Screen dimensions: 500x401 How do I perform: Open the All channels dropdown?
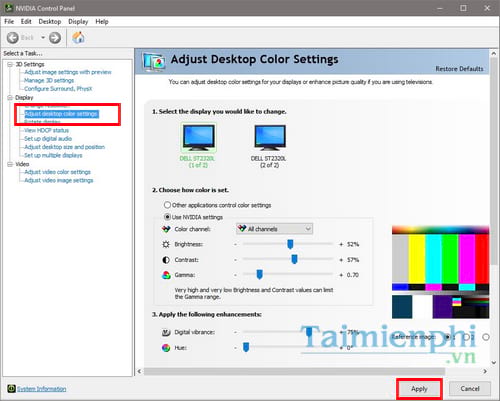coord(274,229)
